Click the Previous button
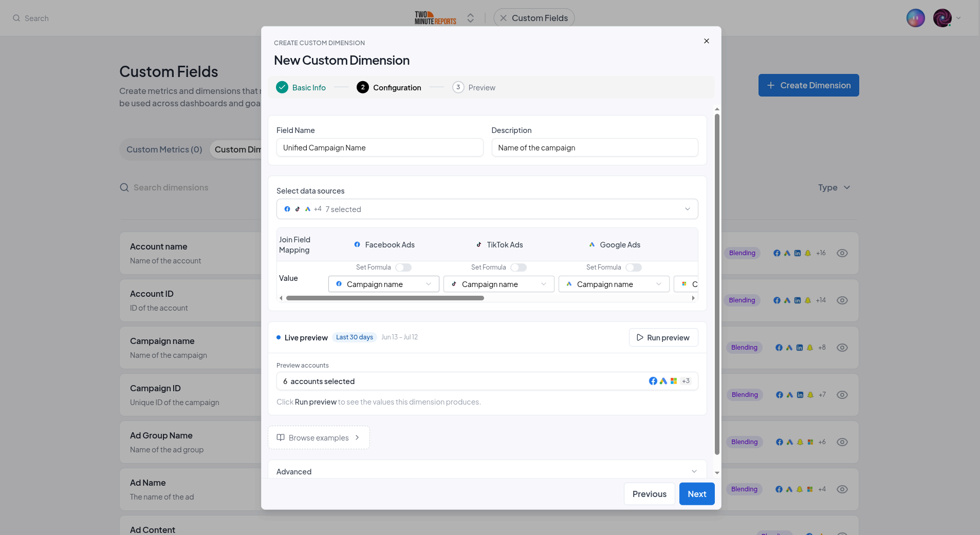 (x=650, y=494)
